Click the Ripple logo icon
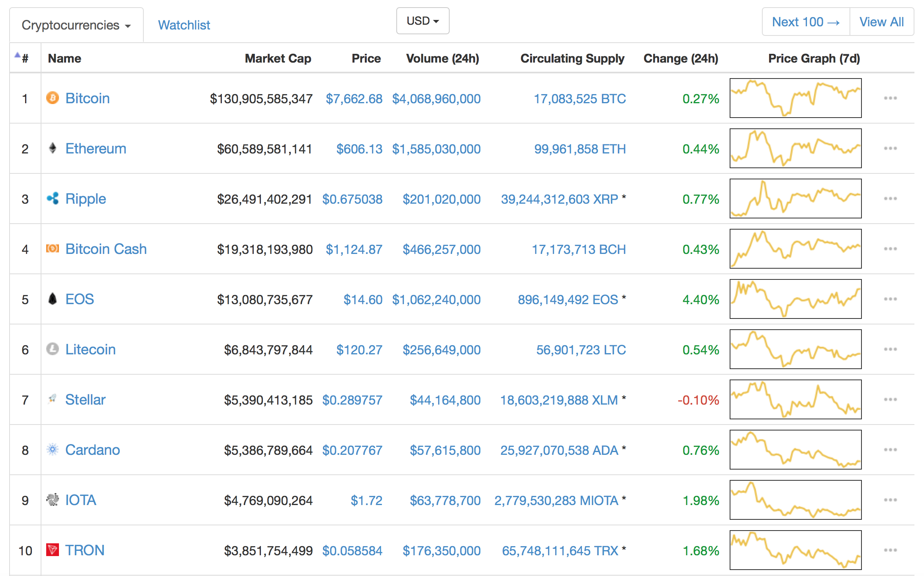 coord(52,198)
